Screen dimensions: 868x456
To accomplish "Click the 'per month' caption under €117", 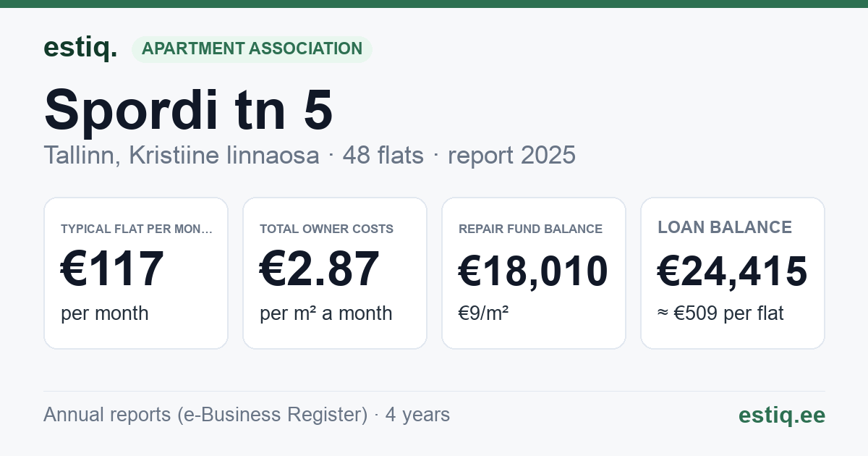I will click(105, 313).
